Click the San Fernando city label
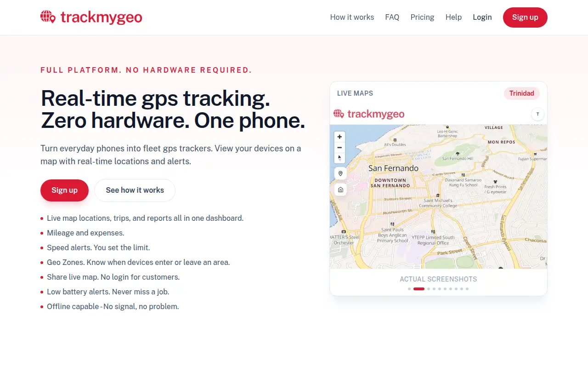The height and width of the screenshot is (368, 588). pyautogui.click(x=393, y=168)
